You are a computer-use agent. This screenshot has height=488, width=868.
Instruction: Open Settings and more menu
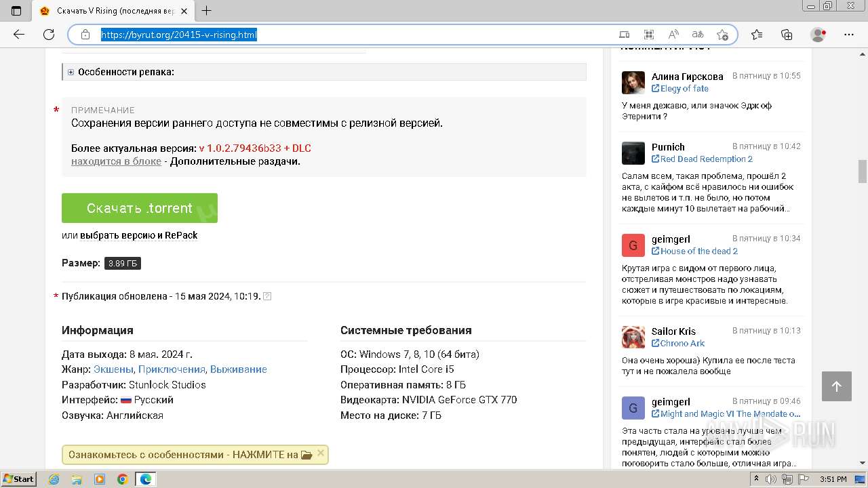tap(849, 35)
